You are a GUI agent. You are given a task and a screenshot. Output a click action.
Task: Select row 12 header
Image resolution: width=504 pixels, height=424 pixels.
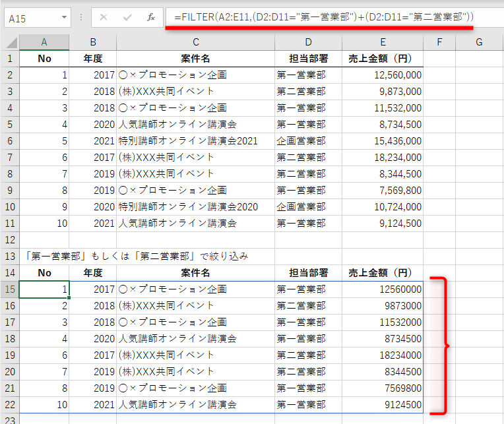pyautogui.click(x=10, y=240)
